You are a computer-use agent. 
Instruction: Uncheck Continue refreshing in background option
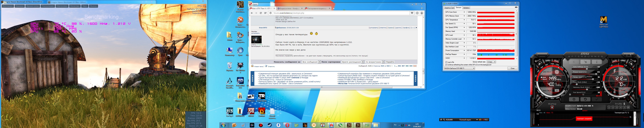446,65
